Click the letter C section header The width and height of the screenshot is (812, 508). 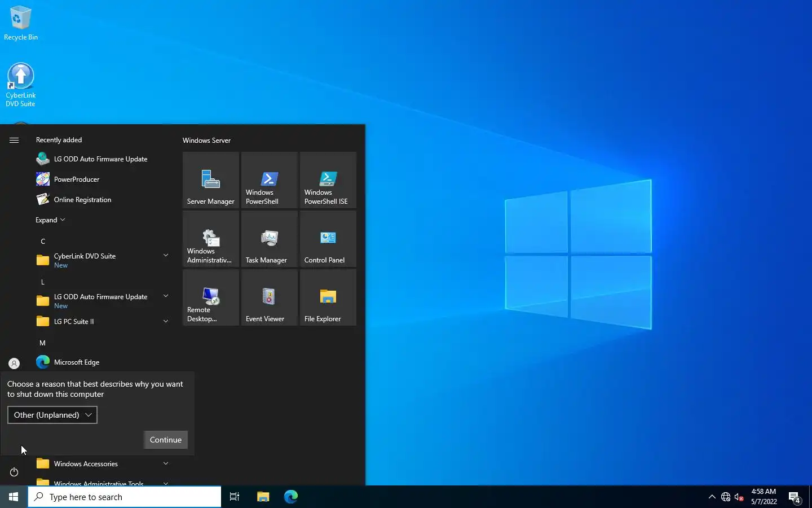point(43,242)
